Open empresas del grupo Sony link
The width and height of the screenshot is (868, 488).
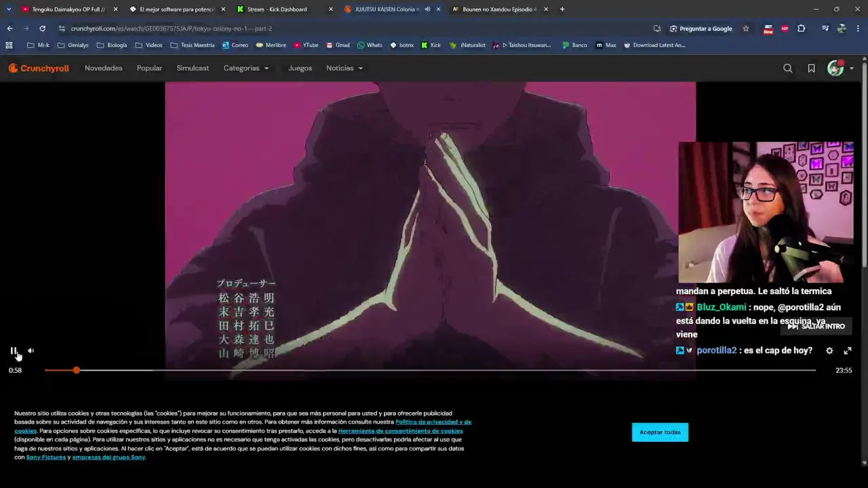[109, 457]
